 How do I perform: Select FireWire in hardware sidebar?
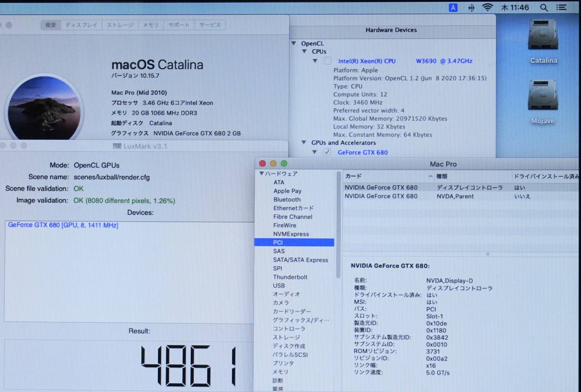(285, 226)
